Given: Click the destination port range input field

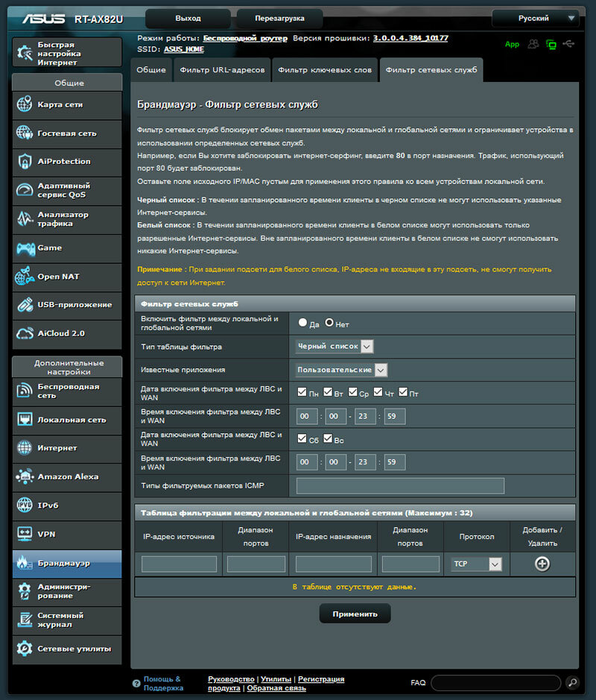Looking at the screenshot, I should tap(410, 564).
